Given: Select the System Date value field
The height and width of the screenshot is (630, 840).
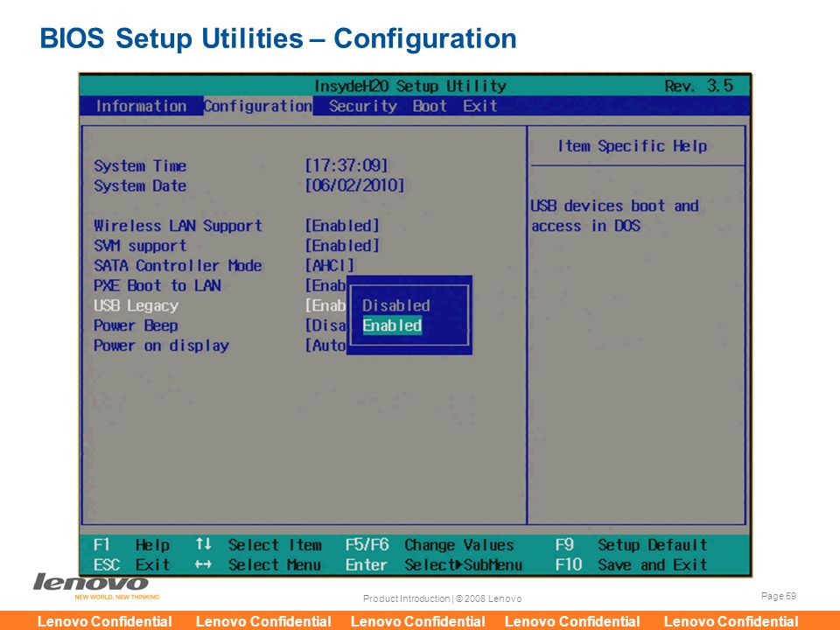Looking at the screenshot, I should 354,185.
